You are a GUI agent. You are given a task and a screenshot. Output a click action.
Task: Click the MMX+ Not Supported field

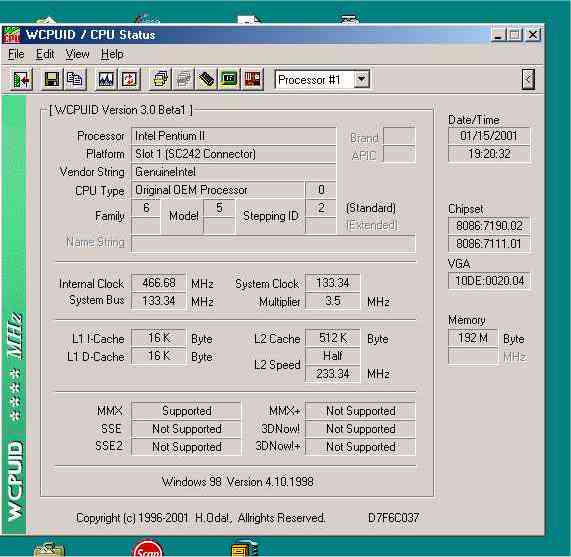[x=360, y=411]
